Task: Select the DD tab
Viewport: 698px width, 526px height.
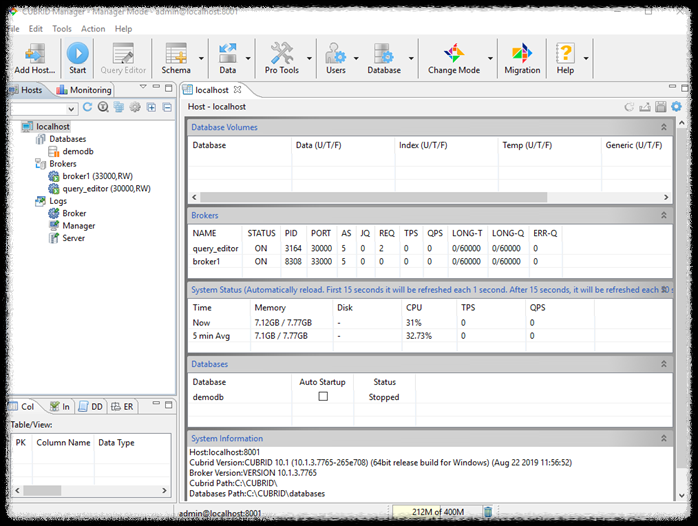Action: click(91, 406)
